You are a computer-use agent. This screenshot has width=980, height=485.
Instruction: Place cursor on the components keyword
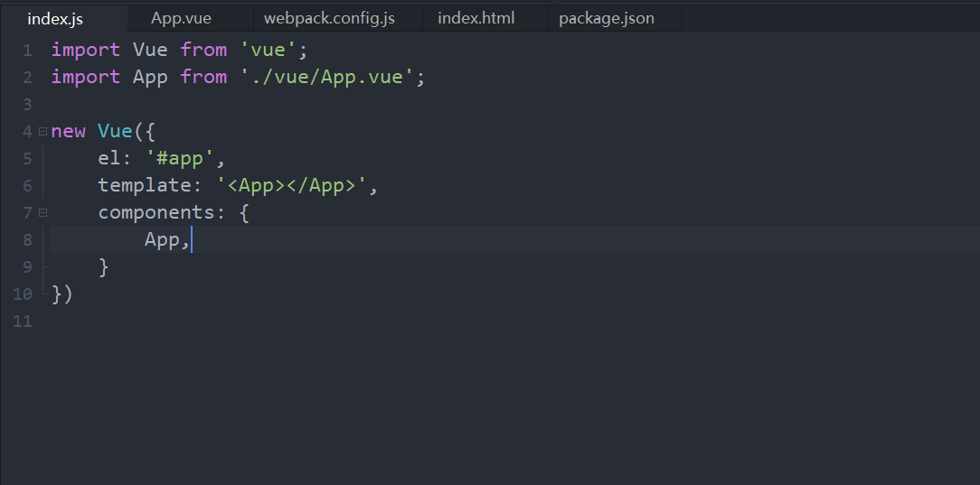click(156, 213)
